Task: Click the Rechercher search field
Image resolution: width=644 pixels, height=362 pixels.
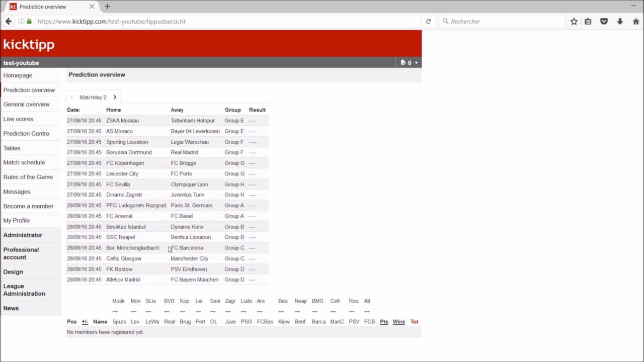Action: click(x=503, y=21)
